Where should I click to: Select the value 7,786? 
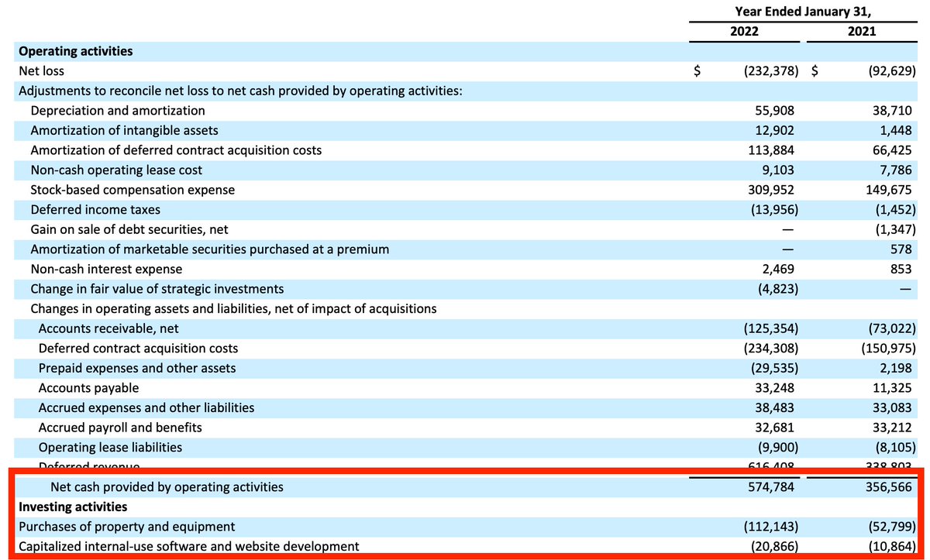(896, 170)
